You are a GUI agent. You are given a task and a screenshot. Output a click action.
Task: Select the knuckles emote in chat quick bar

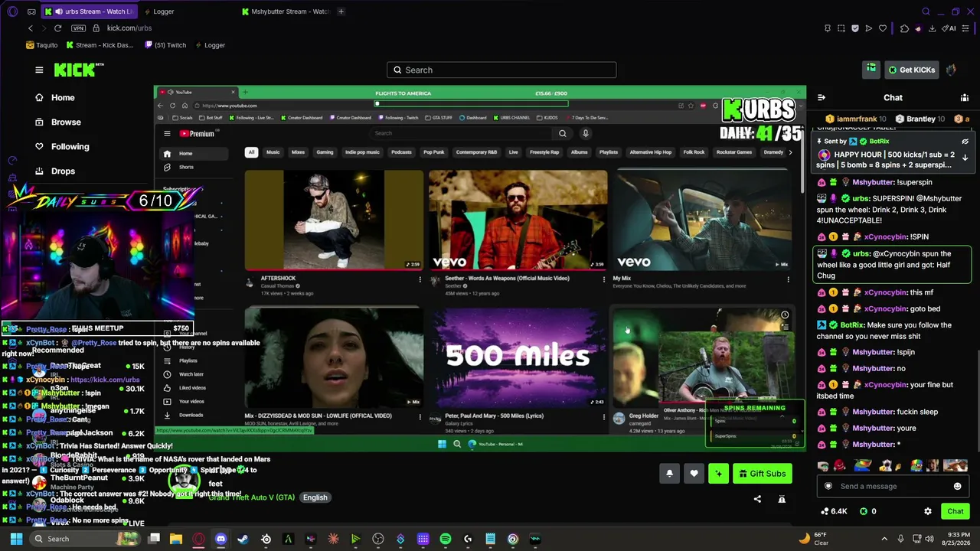pyautogui.click(x=840, y=465)
